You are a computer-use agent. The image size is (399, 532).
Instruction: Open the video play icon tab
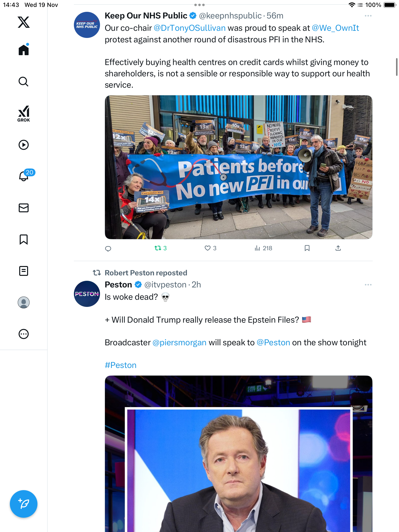(x=24, y=145)
